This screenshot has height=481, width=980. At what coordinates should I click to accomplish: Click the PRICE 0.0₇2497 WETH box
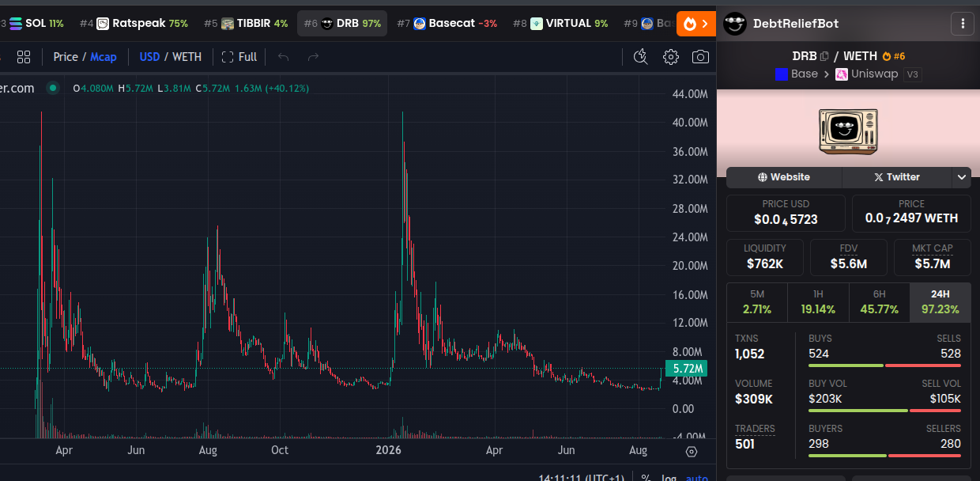pyautogui.click(x=911, y=213)
